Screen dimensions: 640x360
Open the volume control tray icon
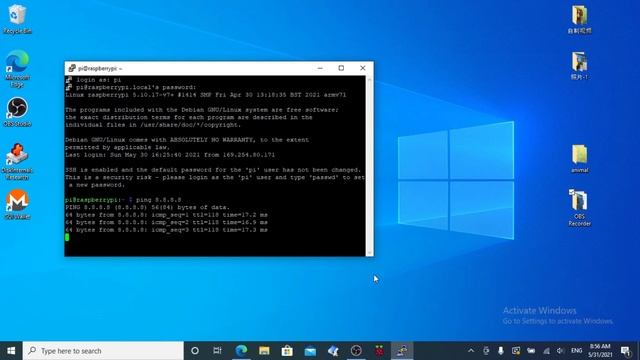click(560, 351)
